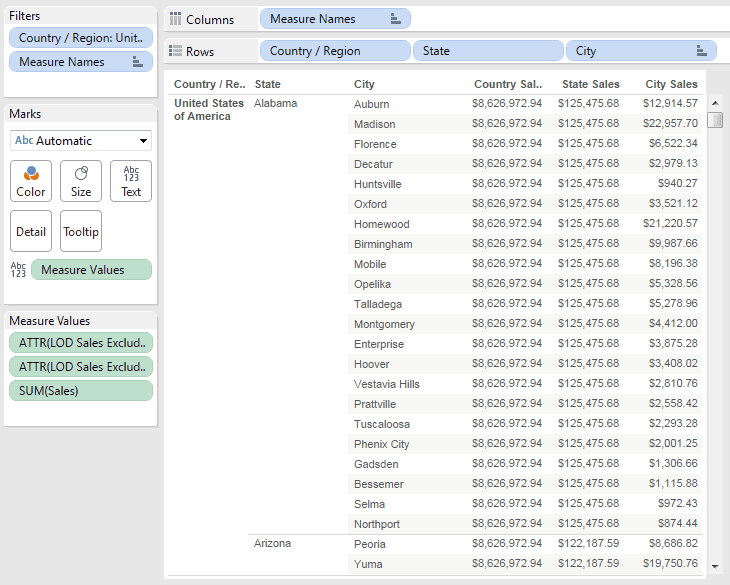Click the Rows shelf icon
This screenshot has width=730, height=585.
click(176, 51)
